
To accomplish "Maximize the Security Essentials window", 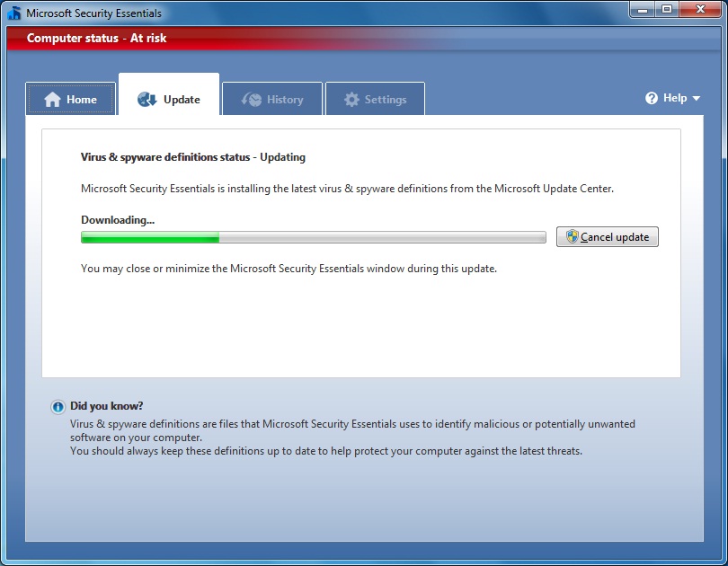I will 667,9.
